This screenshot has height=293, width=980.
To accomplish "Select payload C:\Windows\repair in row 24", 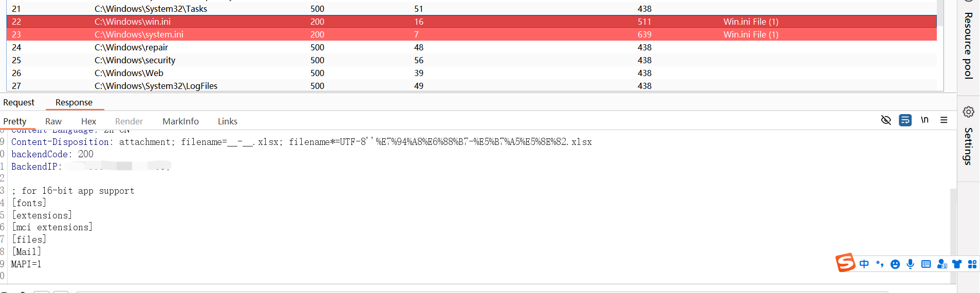I will point(131,47).
